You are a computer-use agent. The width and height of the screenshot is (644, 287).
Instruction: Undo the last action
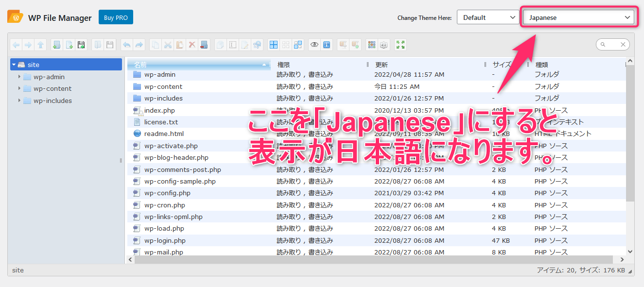[x=126, y=45]
